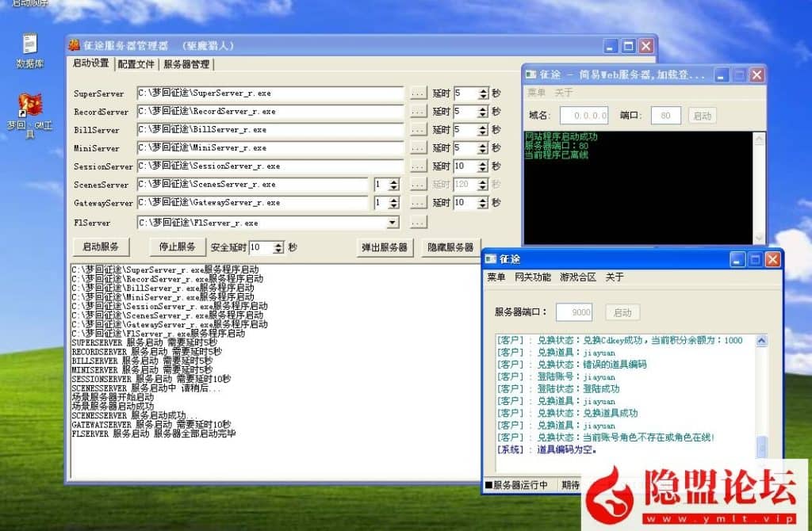Click the browse button for BillServer path
This screenshot has height=531, width=812.
[418, 130]
